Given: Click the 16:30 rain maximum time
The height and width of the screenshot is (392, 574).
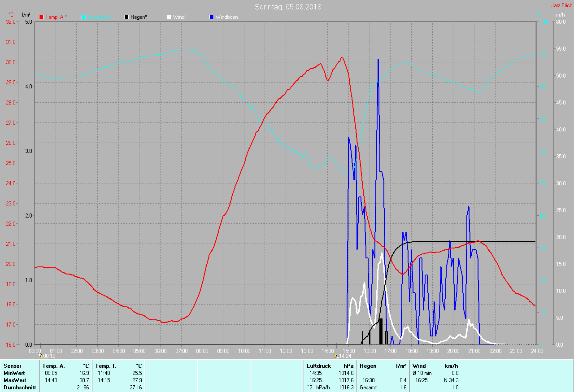Looking at the screenshot, I should tap(369, 380).
